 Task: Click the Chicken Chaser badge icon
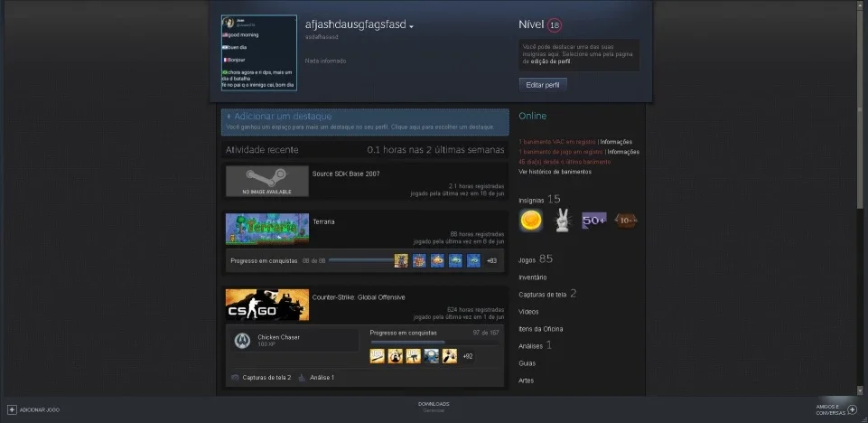coord(242,341)
